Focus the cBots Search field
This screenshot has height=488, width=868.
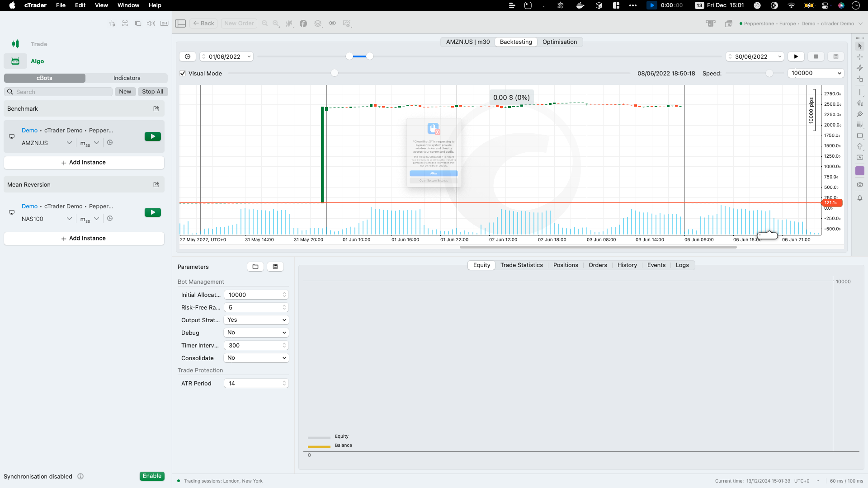pyautogui.click(x=58, y=92)
